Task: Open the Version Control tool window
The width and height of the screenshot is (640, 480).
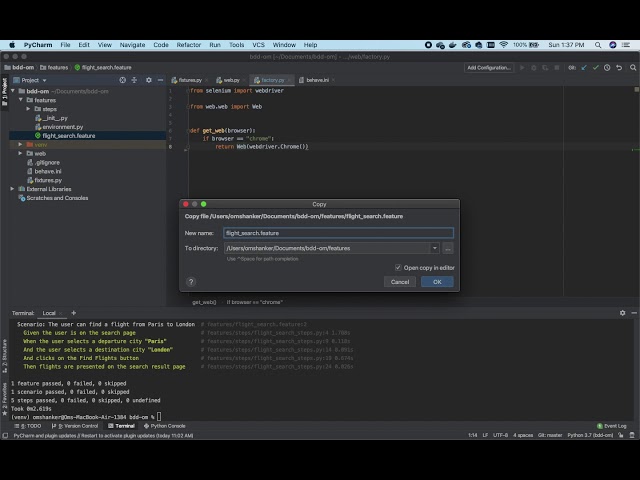Action: click(x=75, y=426)
